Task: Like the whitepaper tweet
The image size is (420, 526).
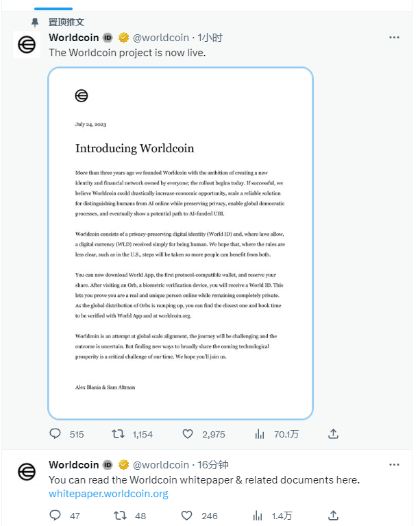Action: click(188, 516)
